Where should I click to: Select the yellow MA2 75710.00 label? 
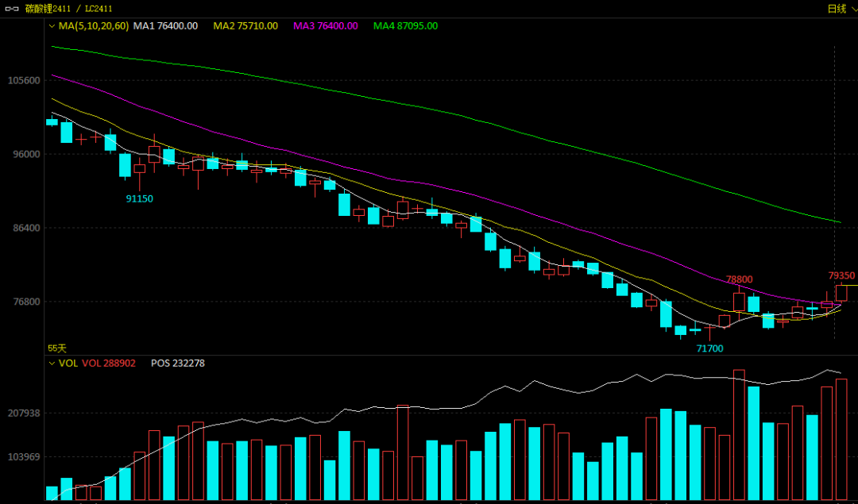point(245,26)
